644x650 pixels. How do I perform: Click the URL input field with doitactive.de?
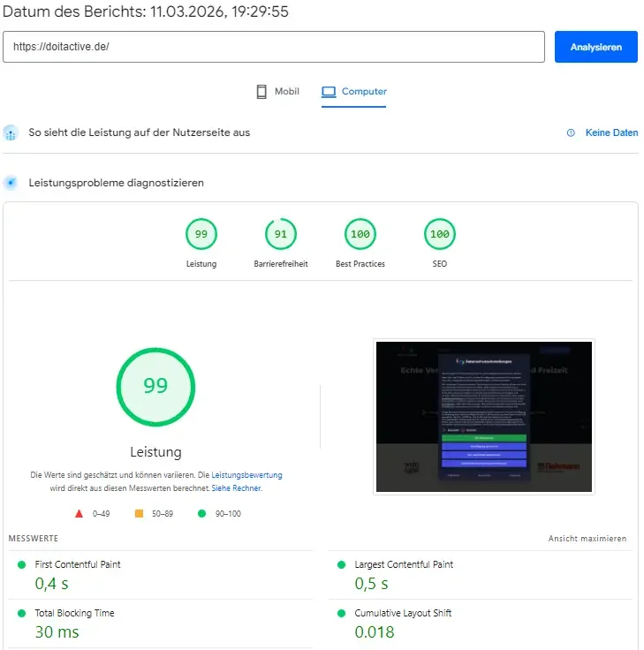(x=274, y=47)
